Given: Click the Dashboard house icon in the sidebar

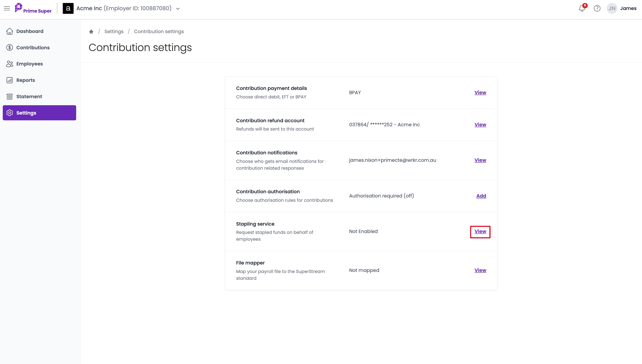Looking at the screenshot, I should 10,31.
